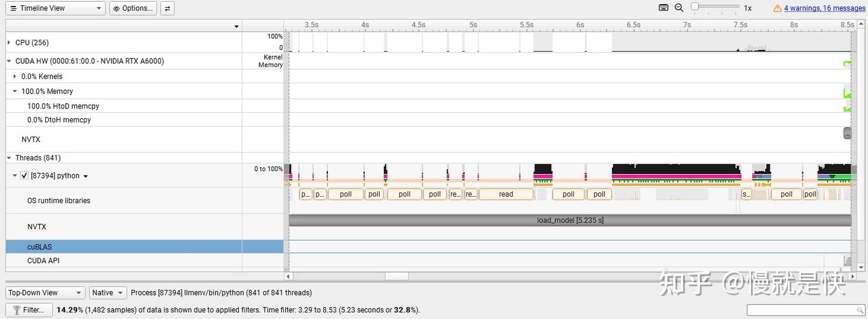The width and height of the screenshot is (868, 319).
Task: Collapse the 100.0% Memory row
Action: (x=15, y=92)
